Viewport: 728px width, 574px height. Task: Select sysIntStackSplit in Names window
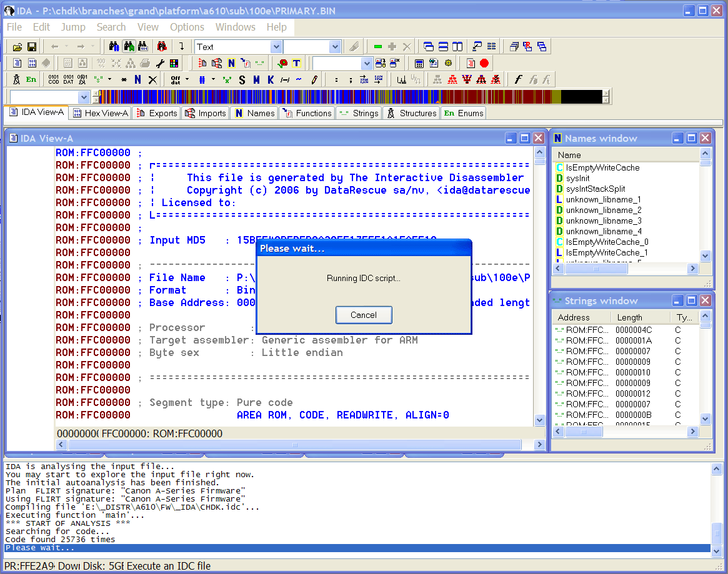click(x=595, y=189)
